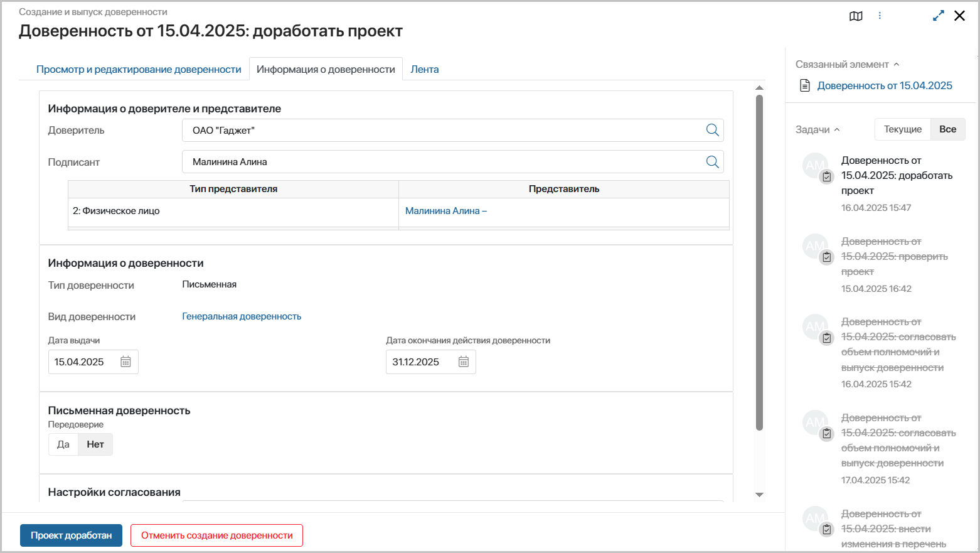Expand the window to full screen
Screen dimensions: 980x553
(938, 16)
